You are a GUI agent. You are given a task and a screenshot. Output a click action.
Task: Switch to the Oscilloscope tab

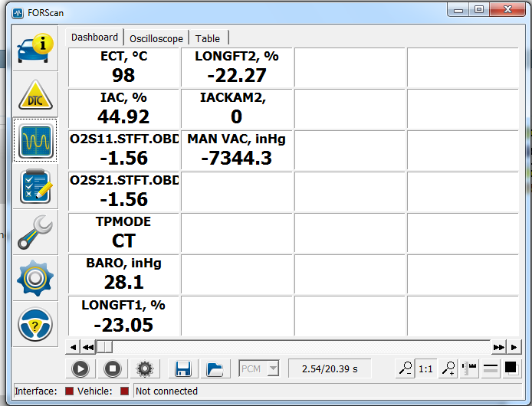(156, 38)
